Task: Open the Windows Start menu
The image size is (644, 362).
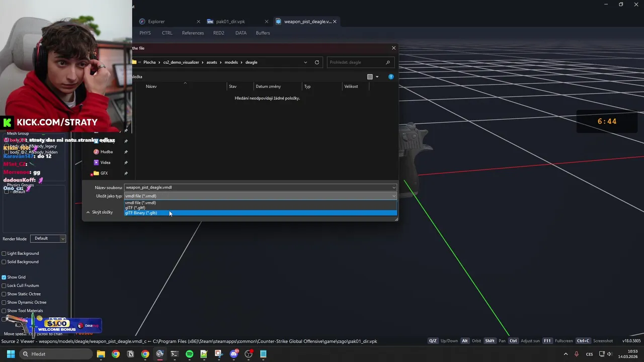Action: click(11, 354)
